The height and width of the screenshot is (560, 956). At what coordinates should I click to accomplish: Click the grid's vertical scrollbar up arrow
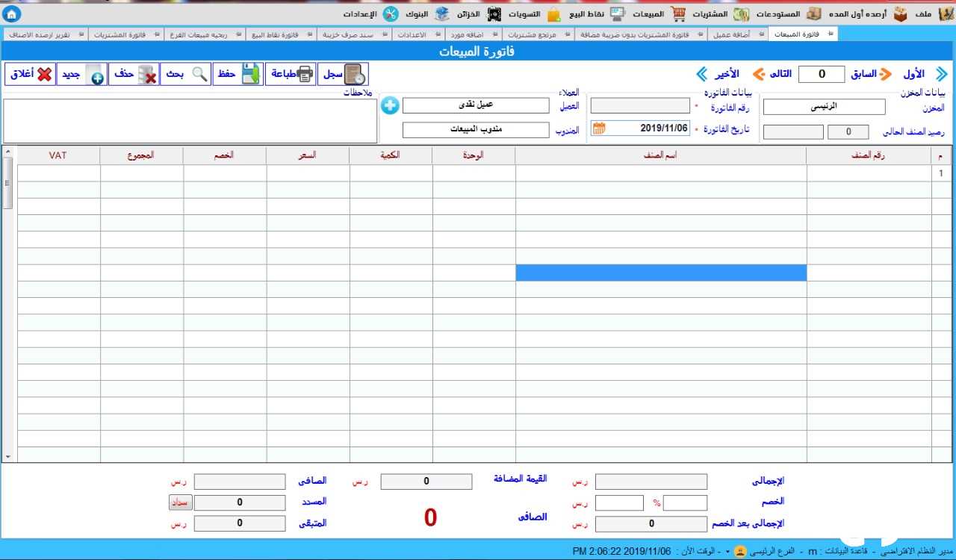8,152
